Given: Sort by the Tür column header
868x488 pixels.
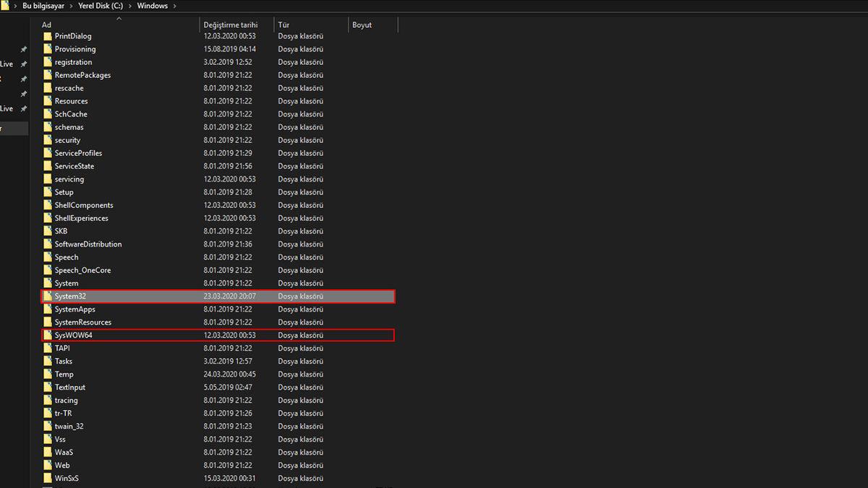Looking at the screenshot, I should click(284, 25).
